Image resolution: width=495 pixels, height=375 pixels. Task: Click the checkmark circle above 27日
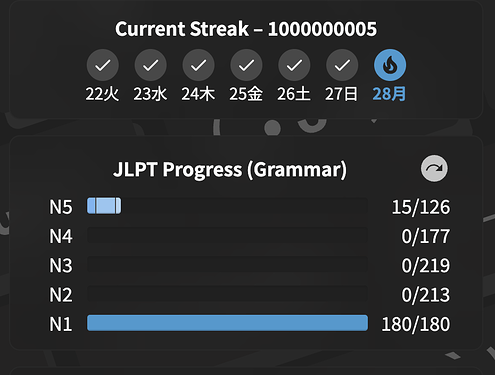342,65
